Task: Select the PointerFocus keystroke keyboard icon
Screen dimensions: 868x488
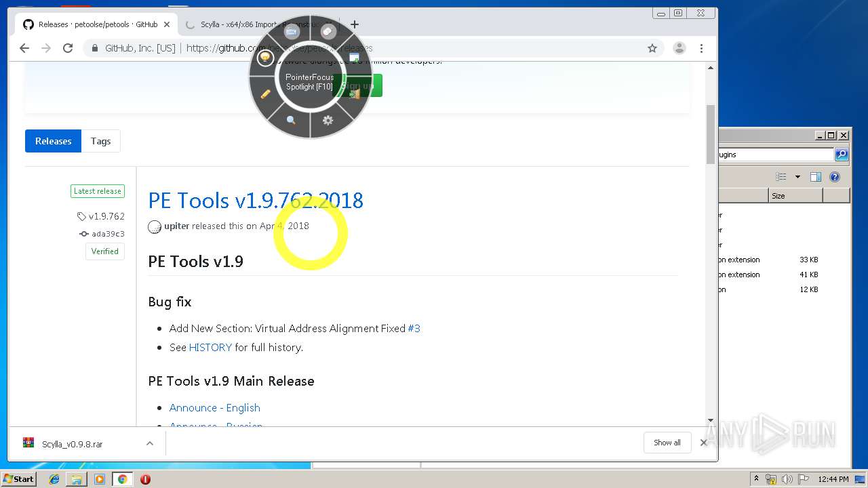Action: pos(292,32)
